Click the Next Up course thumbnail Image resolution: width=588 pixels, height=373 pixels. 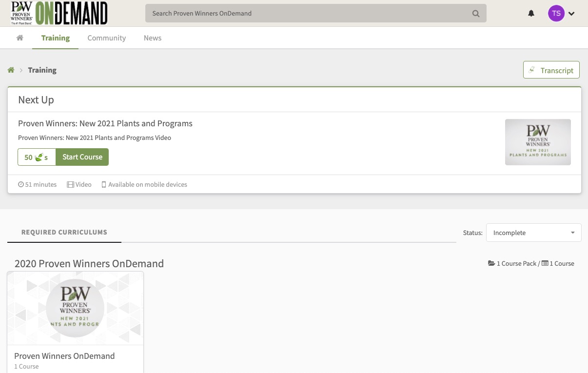[x=538, y=142]
